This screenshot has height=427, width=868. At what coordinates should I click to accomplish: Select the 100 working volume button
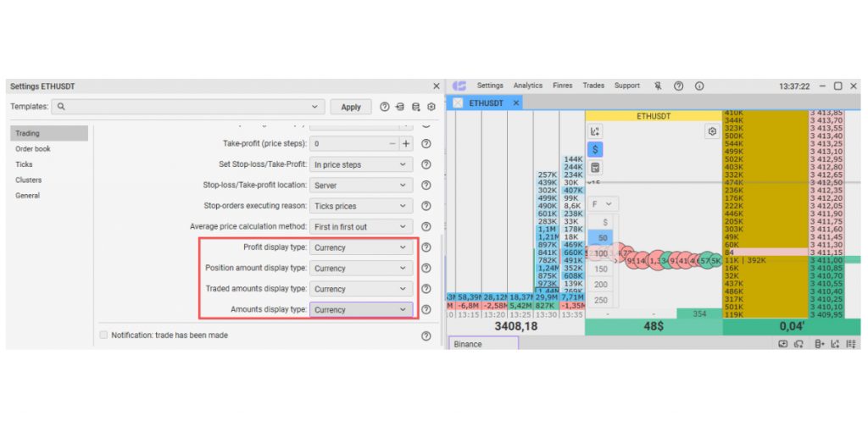point(601,253)
